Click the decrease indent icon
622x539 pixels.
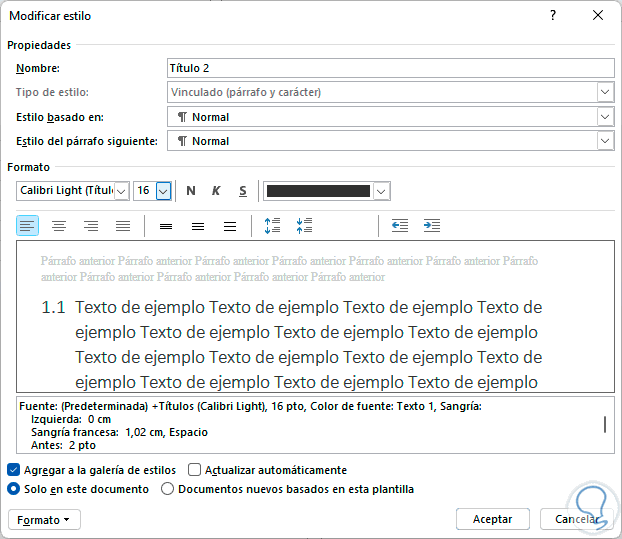[x=400, y=226]
